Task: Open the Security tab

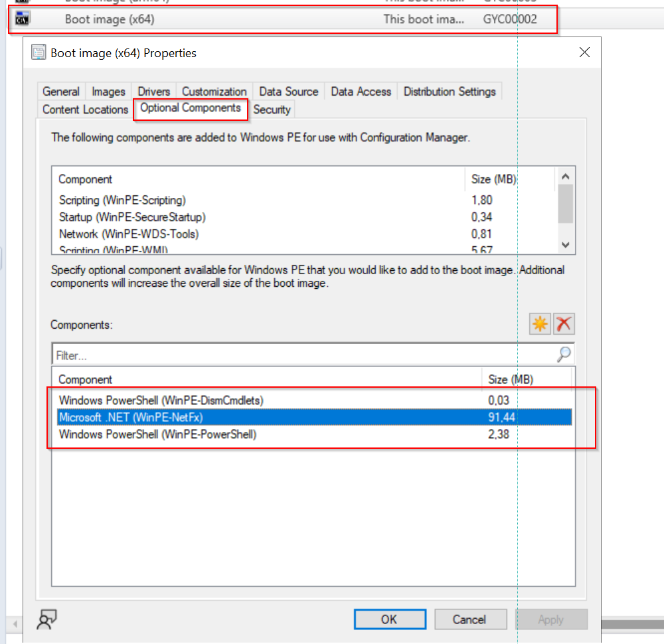Action: tap(272, 110)
